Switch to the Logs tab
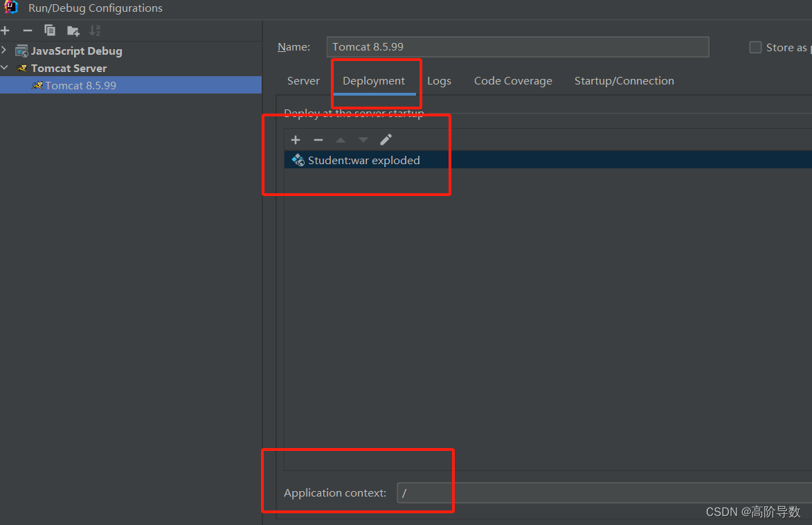 (439, 81)
